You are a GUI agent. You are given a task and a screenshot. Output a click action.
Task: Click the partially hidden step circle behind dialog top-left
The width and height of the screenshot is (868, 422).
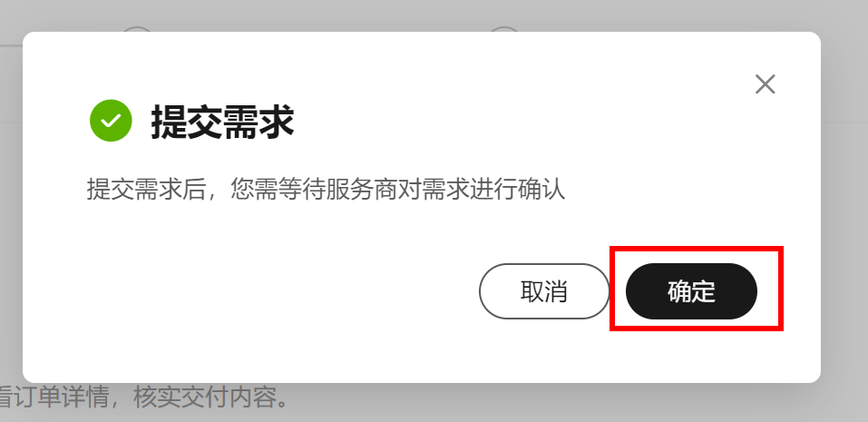[x=137, y=29]
